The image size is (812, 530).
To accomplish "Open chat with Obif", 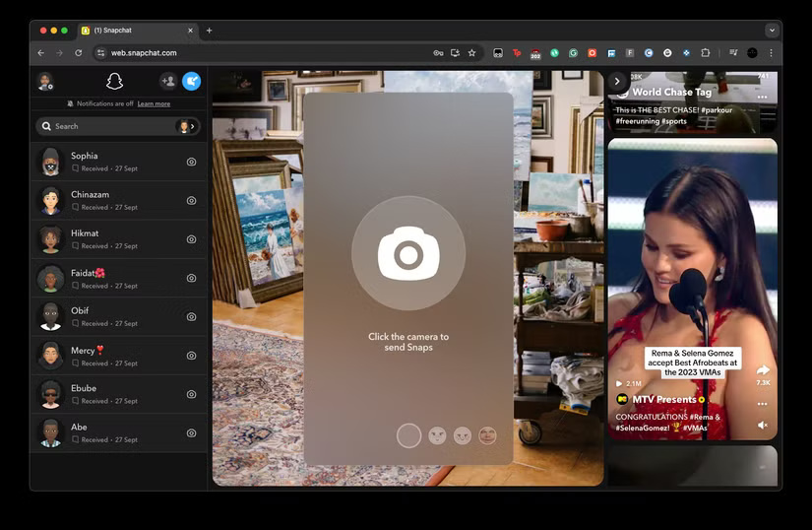I will pyautogui.click(x=119, y=316).
